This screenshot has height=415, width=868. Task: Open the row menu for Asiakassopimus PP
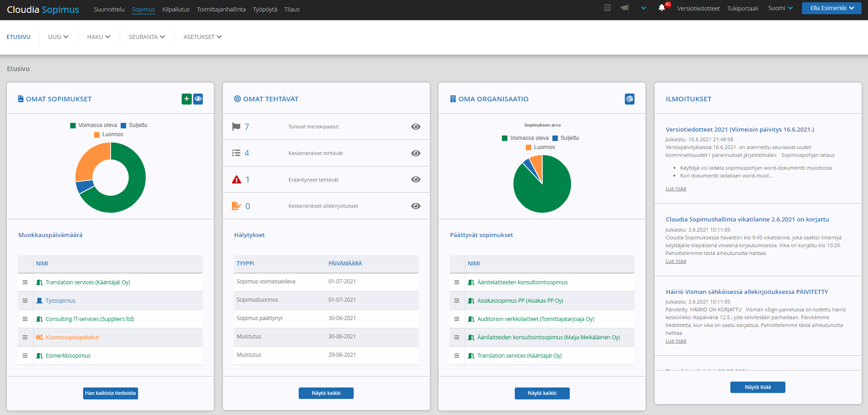(x=457, y=300)
